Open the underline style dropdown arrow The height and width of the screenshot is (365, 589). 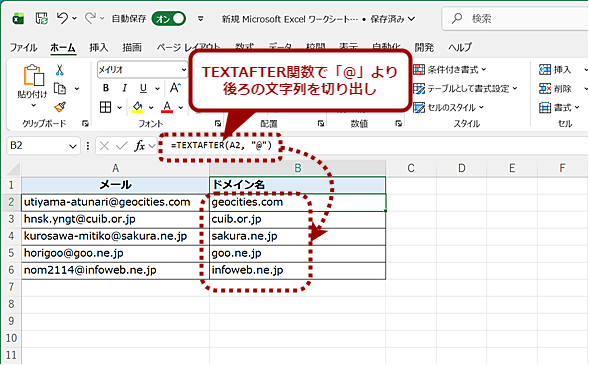tap(157, 89)
